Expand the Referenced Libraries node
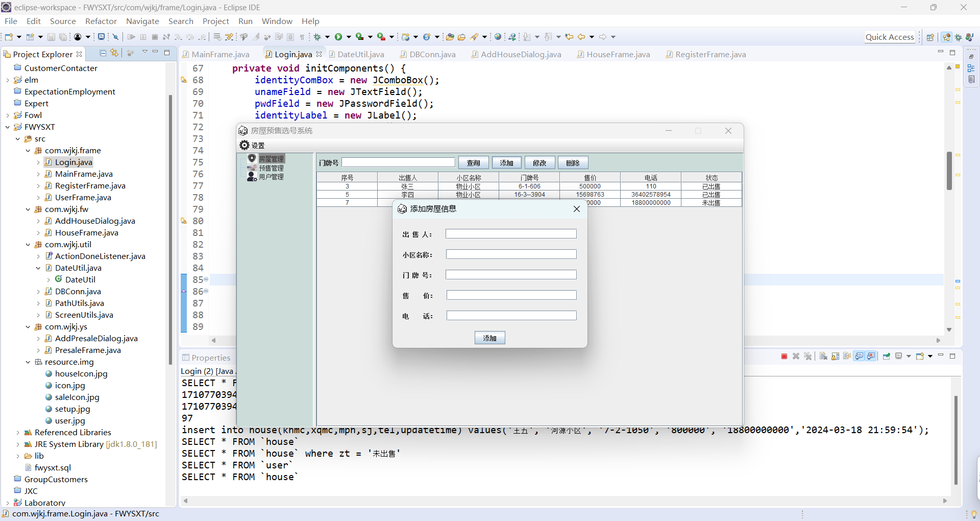The image size is (980, 521). pos(18,433)
